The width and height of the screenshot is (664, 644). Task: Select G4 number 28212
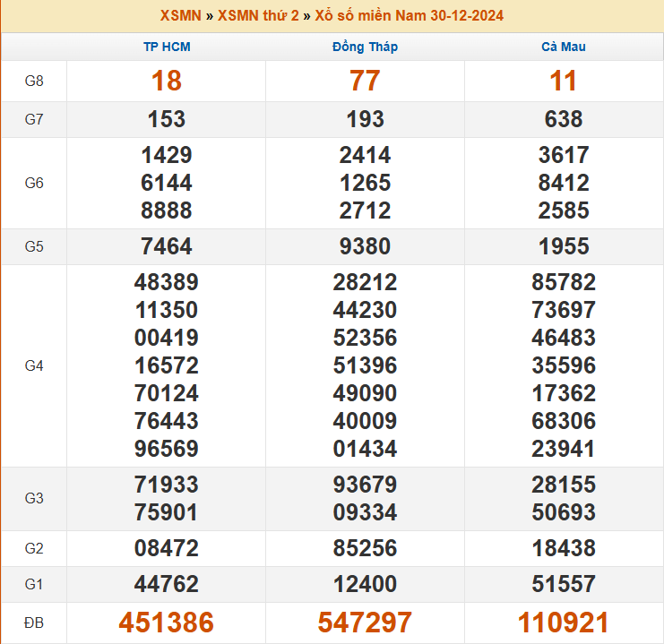coord(365,282)
